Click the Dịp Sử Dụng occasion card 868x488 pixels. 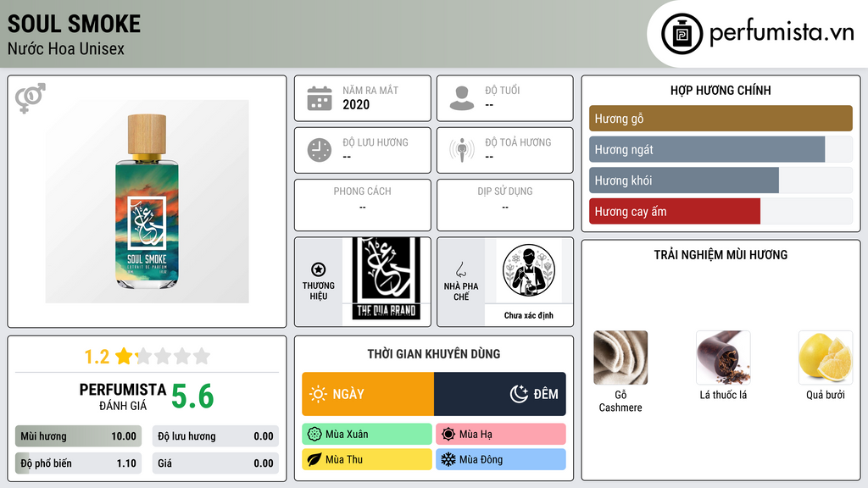point(505,205)
